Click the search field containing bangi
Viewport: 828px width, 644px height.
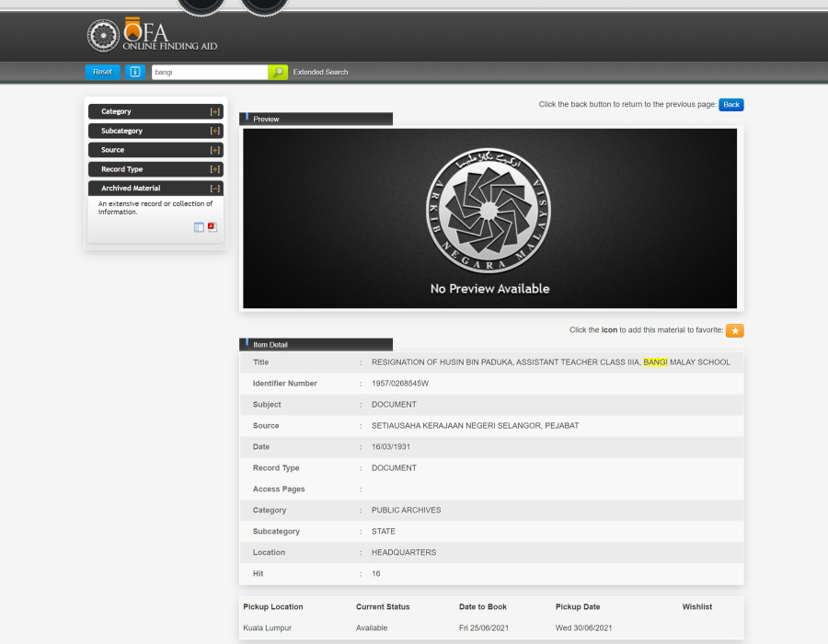[x=210, y=73]
